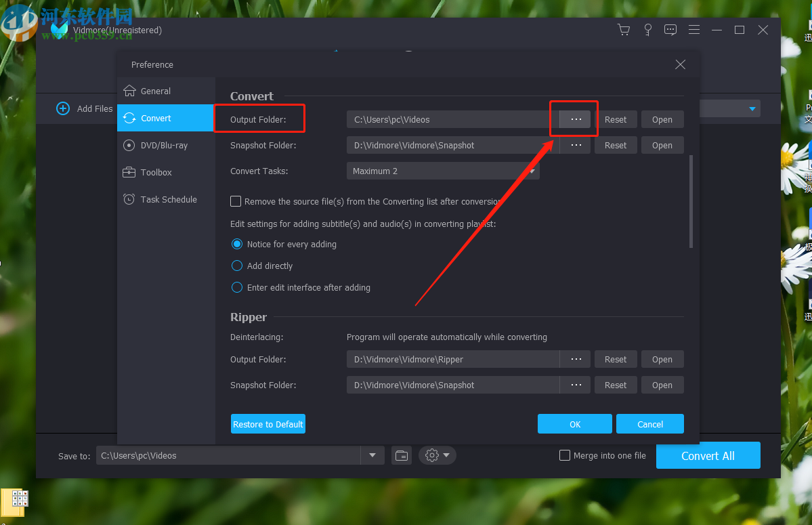Open the shopping cart purchase icon

624,30
